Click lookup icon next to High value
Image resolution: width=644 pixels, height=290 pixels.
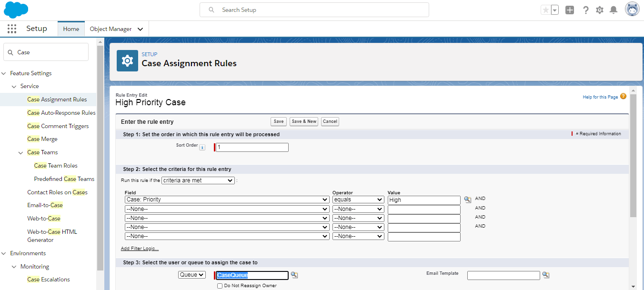(467, 200)
